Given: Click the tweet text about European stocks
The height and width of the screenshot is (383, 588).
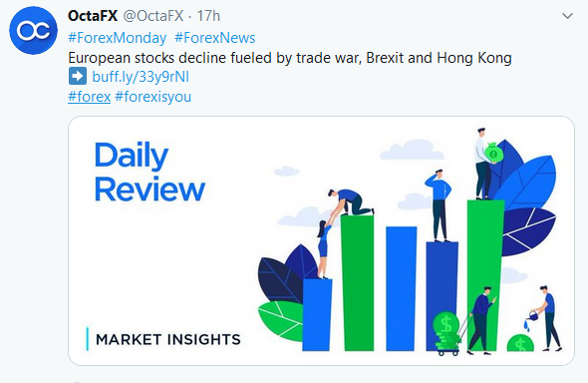Looking at the screenshot, I should click(290, 58).
